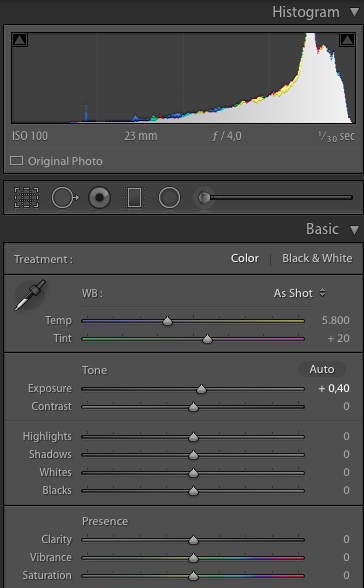This screenshot has width=364, height=588.
Task: Click the Contrast value field
Action: pyautogui.click(x=346, y=406)
